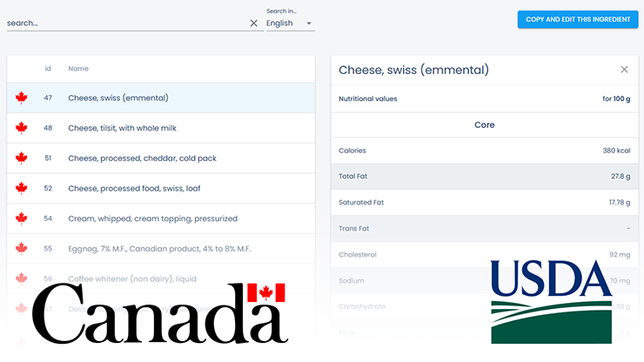Clear the search field with X icon
Viewport: 644px width, 362px height.
[x=254, y=23]
